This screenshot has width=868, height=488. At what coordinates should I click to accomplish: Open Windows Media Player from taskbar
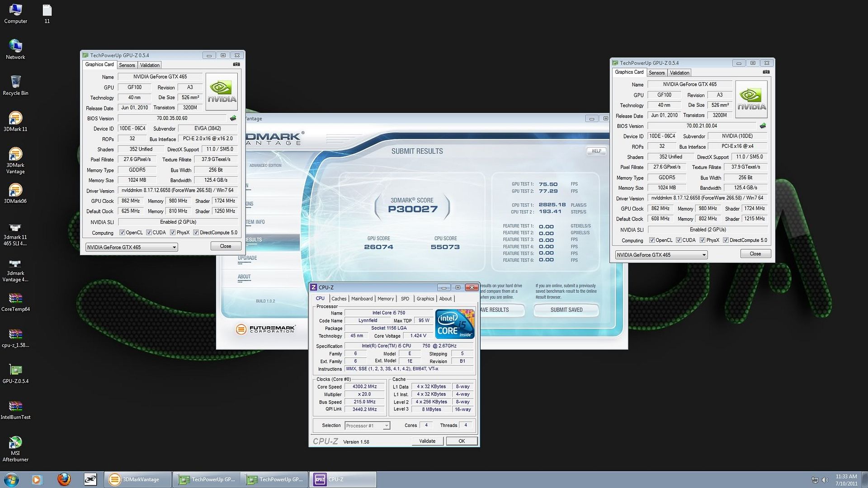[x=37, y=479]
